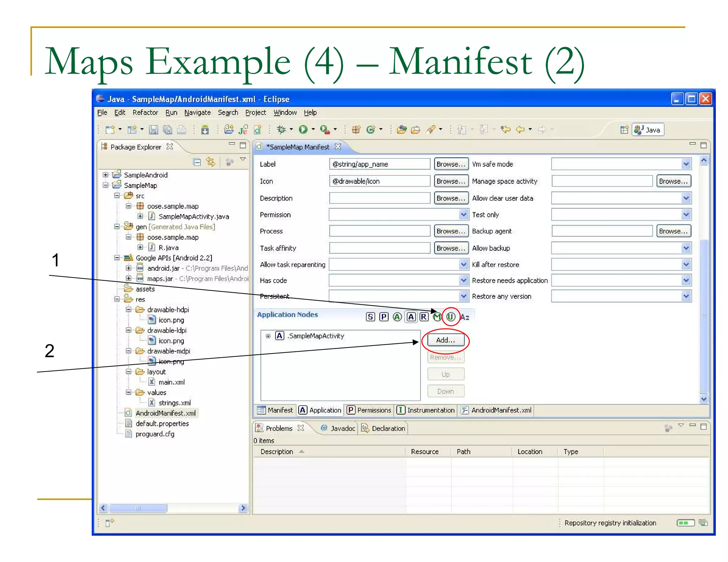Switch to the Manifest tab
The height and width of the screenshot is (562, 728).
275,410
